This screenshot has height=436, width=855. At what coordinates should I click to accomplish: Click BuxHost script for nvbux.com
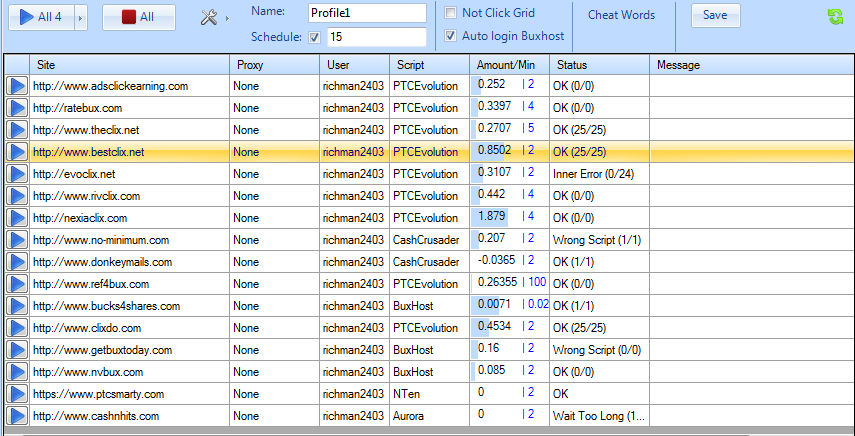(430, 372)
